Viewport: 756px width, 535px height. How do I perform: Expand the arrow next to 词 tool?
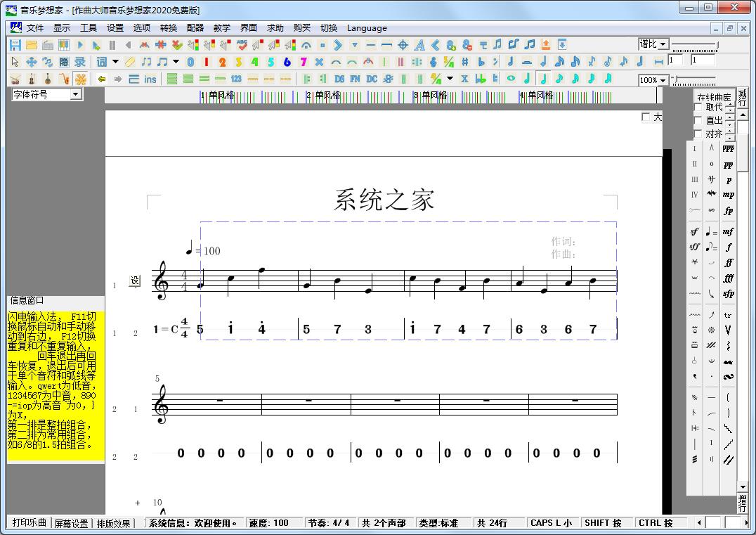115,62
